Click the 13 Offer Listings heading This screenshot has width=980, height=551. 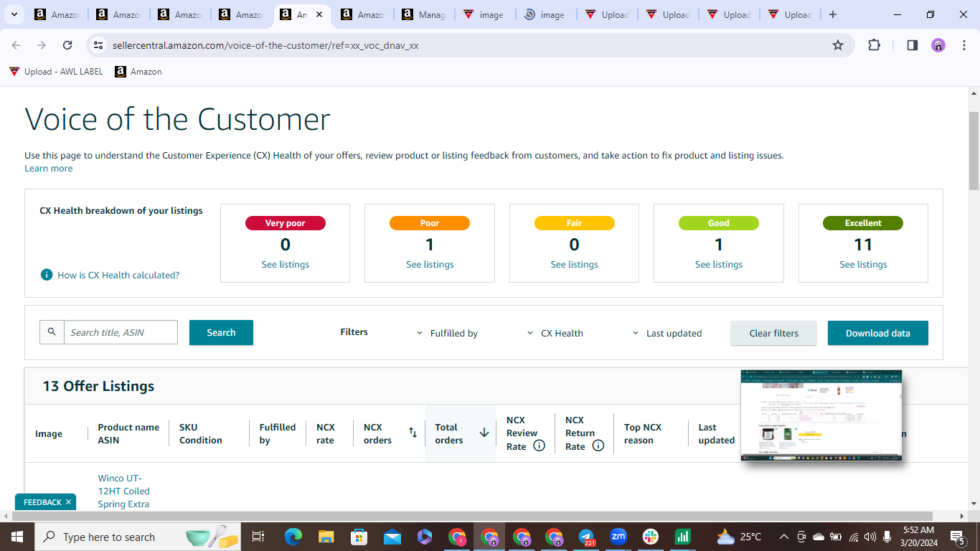point(98,386)
